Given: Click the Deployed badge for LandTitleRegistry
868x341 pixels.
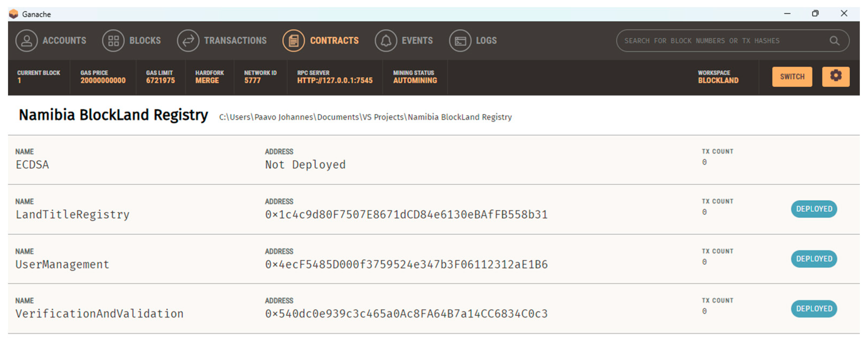Looking at the screenshot, I should click(814, 209).
